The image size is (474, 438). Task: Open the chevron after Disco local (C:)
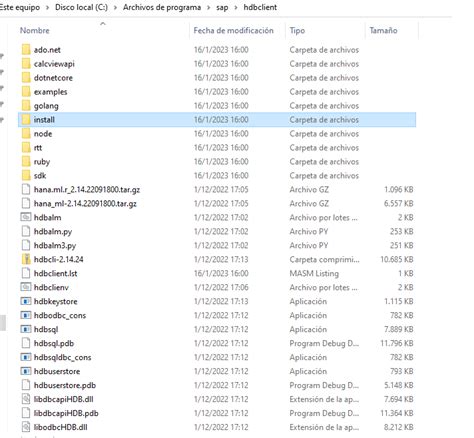coord(115,7)
